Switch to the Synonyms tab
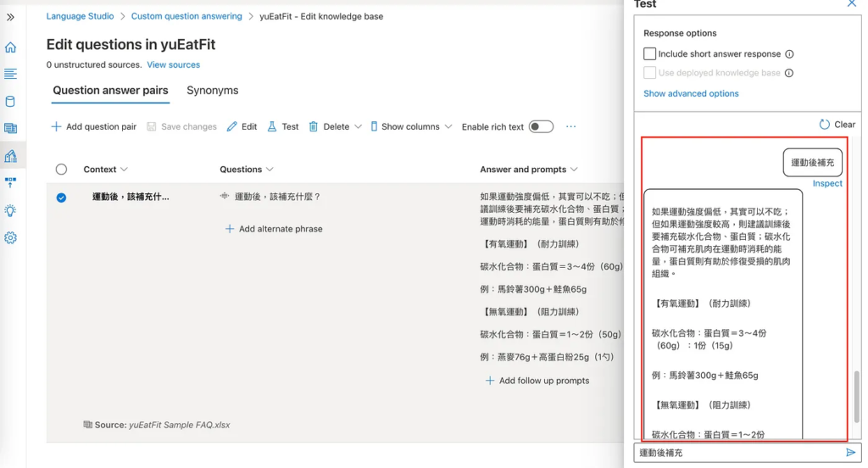868x468 pixels. [x=212, y=91]
